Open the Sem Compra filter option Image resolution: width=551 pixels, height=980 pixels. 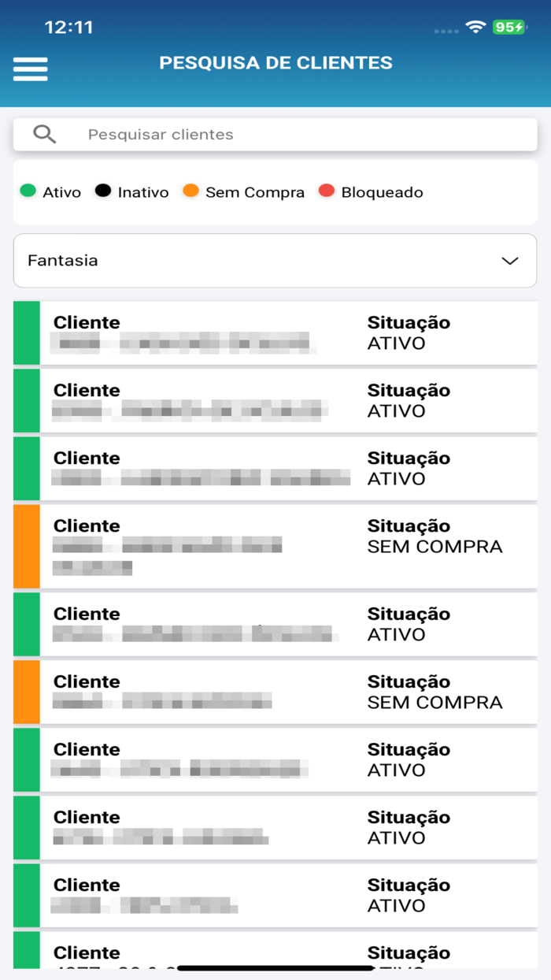[x=254, y=191]
